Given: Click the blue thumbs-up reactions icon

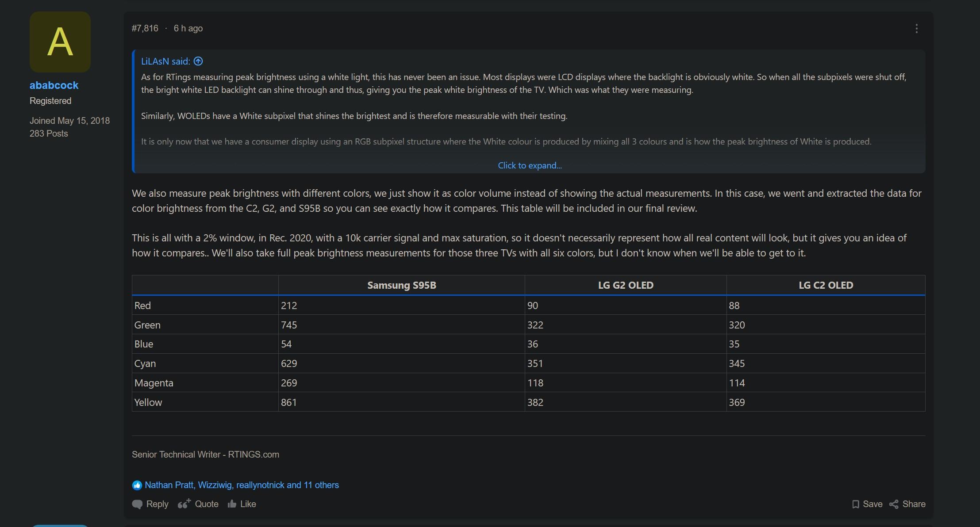Looking at the screenshot, I should (x=137, y=485).
